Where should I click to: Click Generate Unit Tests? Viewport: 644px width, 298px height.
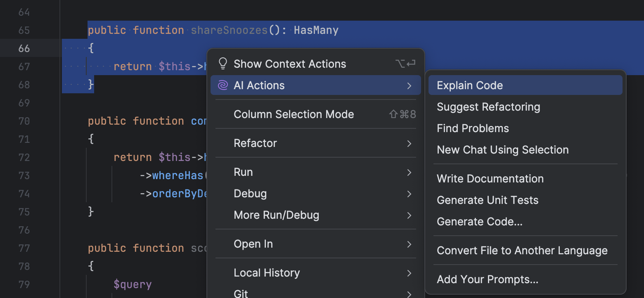[488, 200]
